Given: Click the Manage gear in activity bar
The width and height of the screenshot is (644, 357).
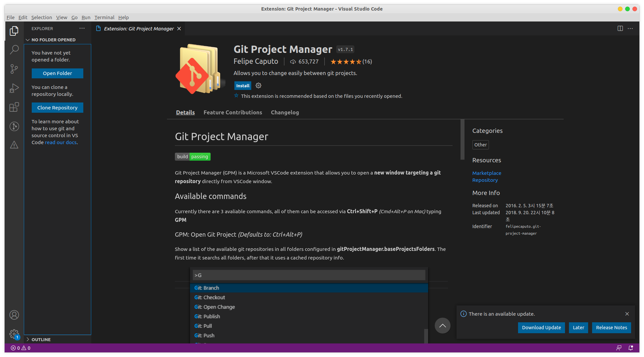Looking at the screenshot, I should (x=14, y=334).
